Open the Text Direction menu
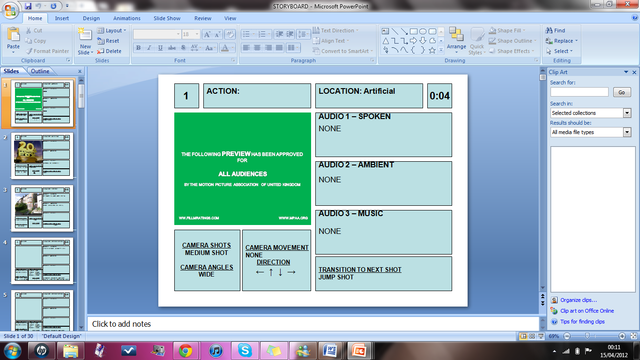This screenshot has height=360, width=640. point(336,31)
